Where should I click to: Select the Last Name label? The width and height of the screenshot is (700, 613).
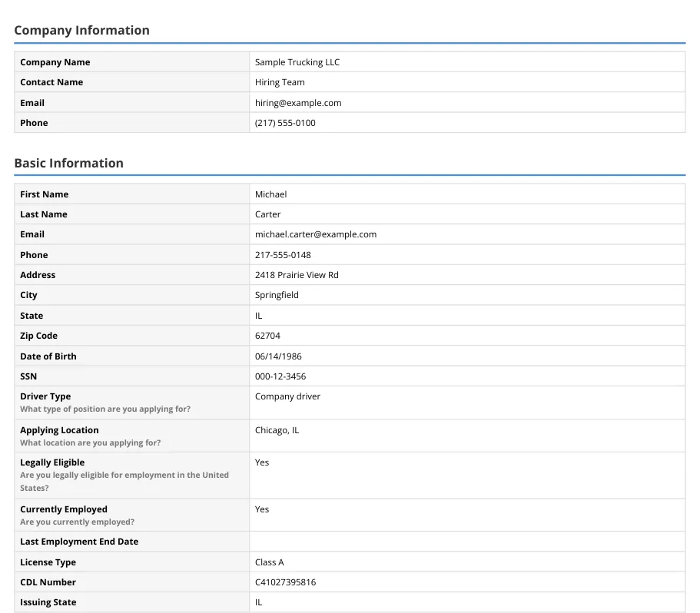tap(44, 214)
